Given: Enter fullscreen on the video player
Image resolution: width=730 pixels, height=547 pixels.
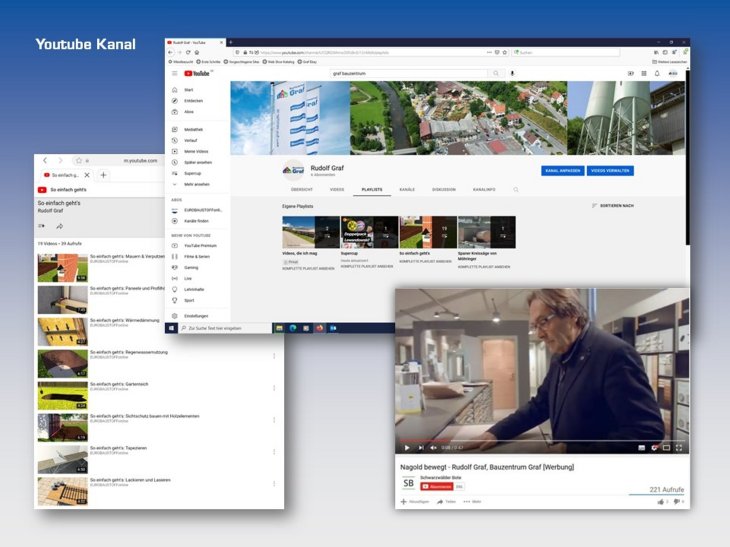Looking at the screenshot, I should click(x=679, y=447).
